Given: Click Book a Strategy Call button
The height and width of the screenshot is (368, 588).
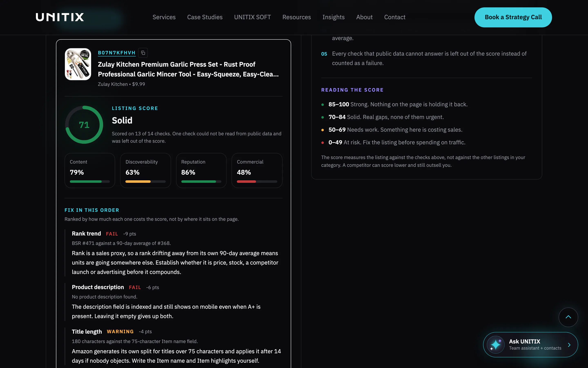Looking at the screenshot, I should click(513, 17).
